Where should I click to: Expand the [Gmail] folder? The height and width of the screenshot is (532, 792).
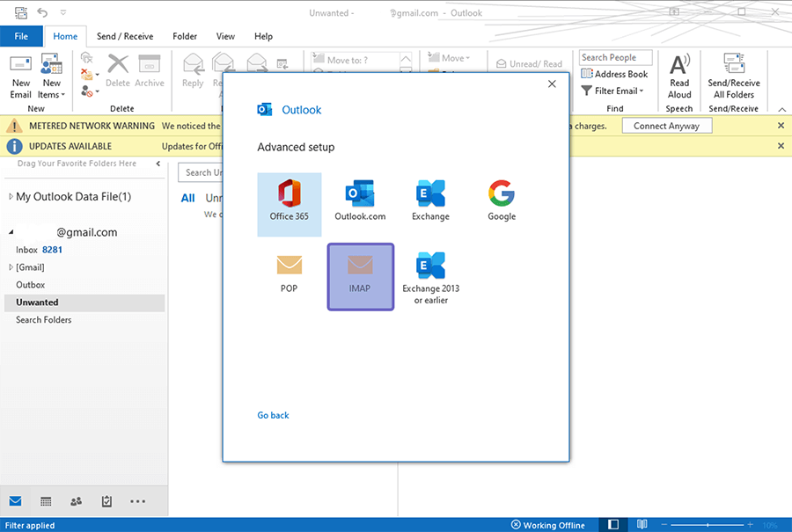click(x=11, y=267)
